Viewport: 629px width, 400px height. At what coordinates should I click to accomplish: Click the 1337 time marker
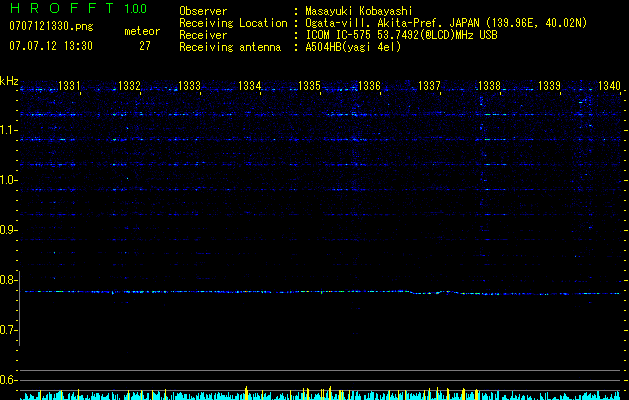(x=429, y=86)
